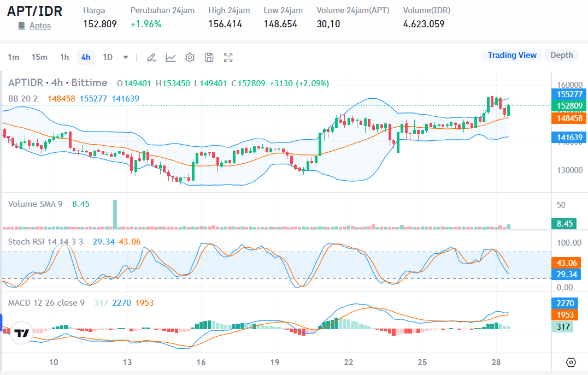Switch to the Depth chart tab
Screen dimensions: 588x375
click(561, 55)
